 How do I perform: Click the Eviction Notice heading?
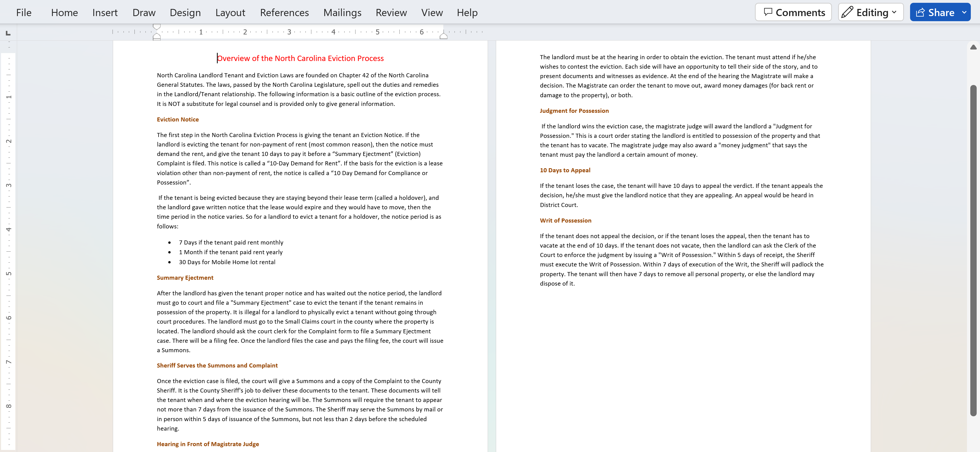pos(178,119)
